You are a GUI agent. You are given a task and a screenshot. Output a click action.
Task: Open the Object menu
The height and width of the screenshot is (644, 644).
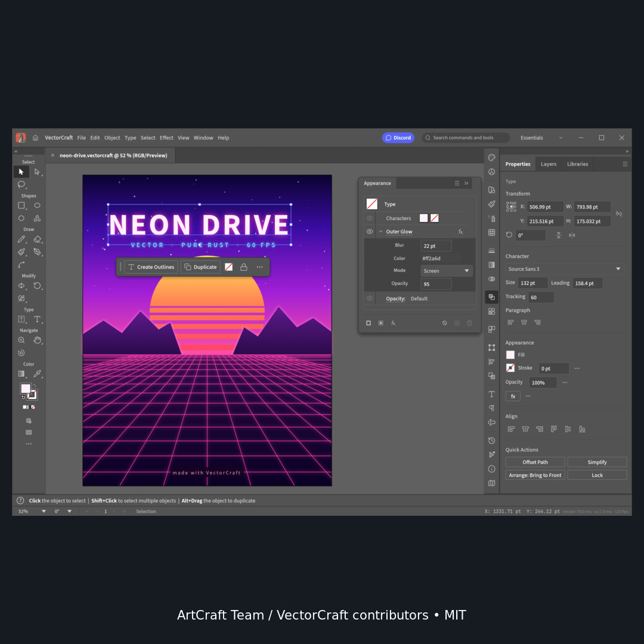click(112, 138)
